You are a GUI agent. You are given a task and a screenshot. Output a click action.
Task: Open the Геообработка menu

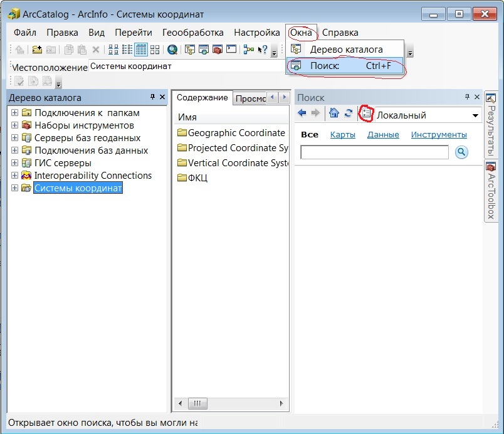(x=192, y=33)
